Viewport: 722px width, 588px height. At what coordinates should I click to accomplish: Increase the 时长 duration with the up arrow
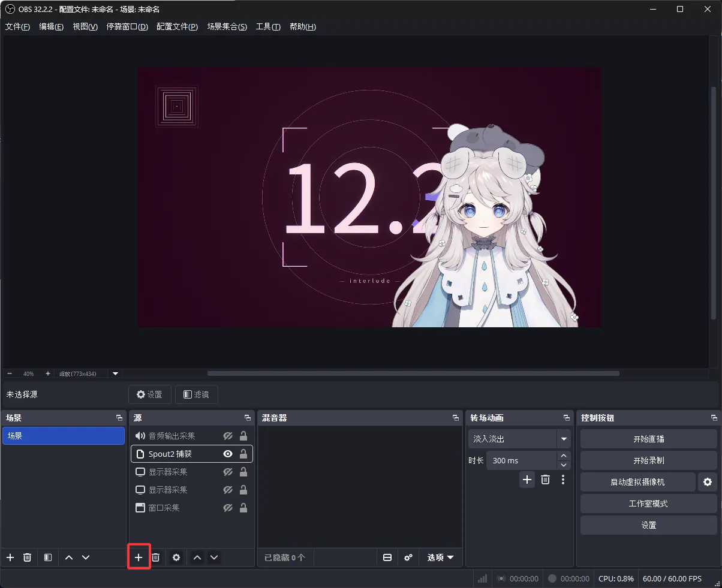coord(564,456)
